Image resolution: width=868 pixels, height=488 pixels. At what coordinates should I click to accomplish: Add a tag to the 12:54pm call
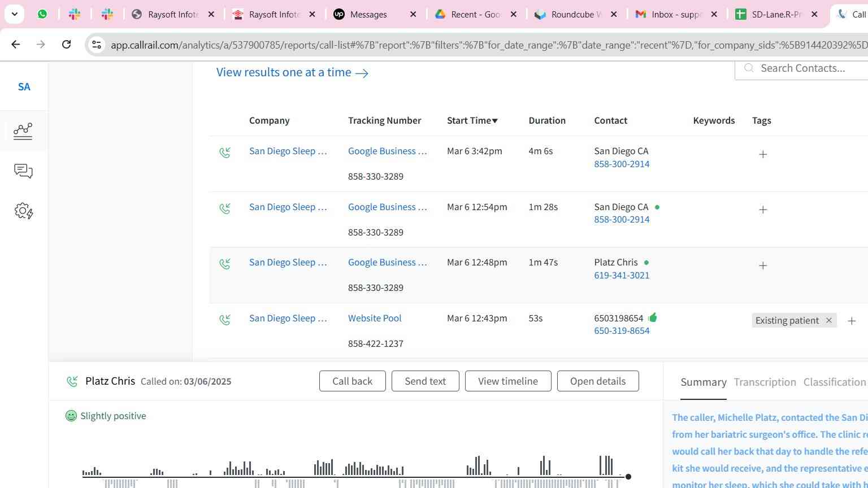[763, 210]
